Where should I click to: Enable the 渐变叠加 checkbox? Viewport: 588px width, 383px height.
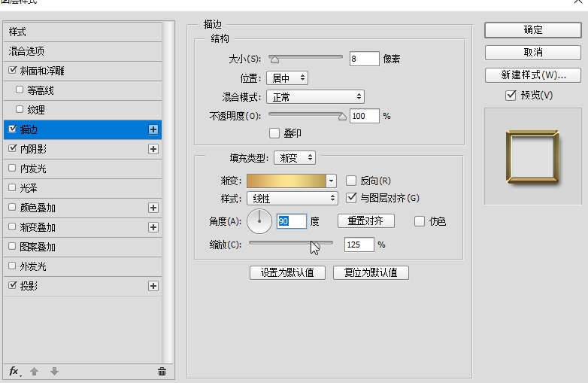(x=12, y=226)
